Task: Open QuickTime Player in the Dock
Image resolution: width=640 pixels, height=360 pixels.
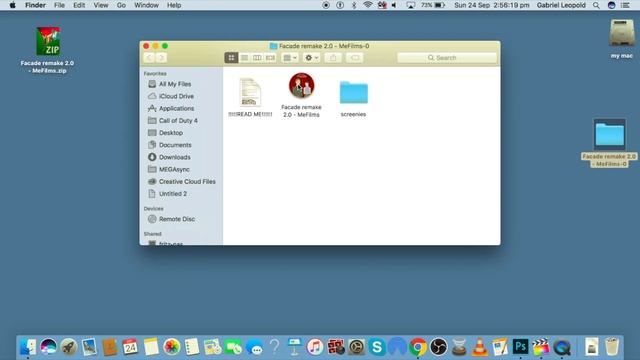Action: 562,347
